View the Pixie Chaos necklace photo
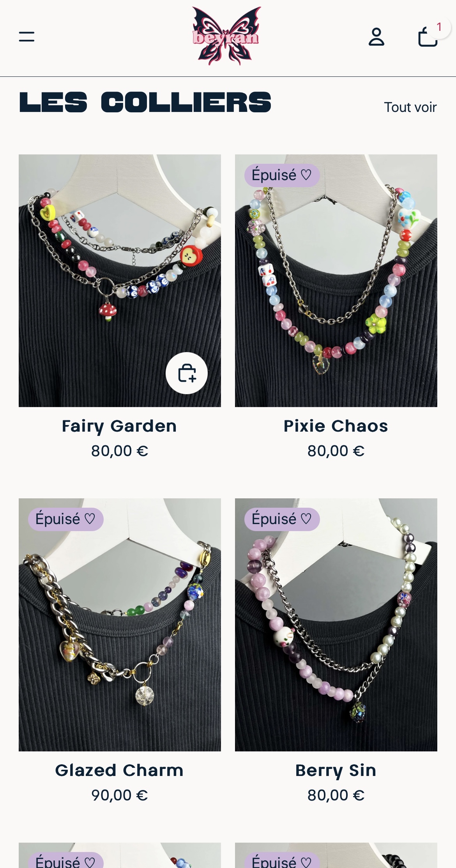This screenshot has width=456, height=868. click(336, 281)
